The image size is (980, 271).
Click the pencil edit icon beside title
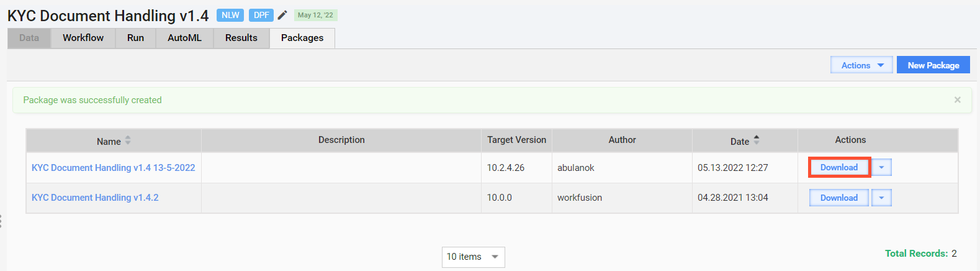282,15
